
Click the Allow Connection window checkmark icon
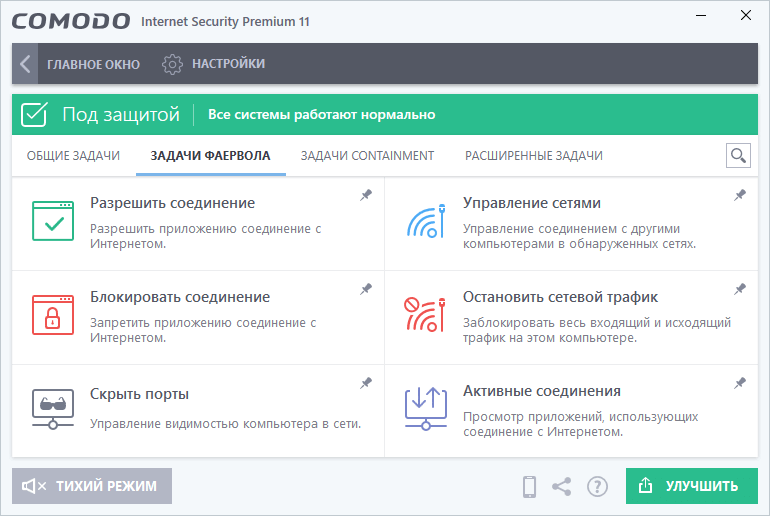coord(53,220)
